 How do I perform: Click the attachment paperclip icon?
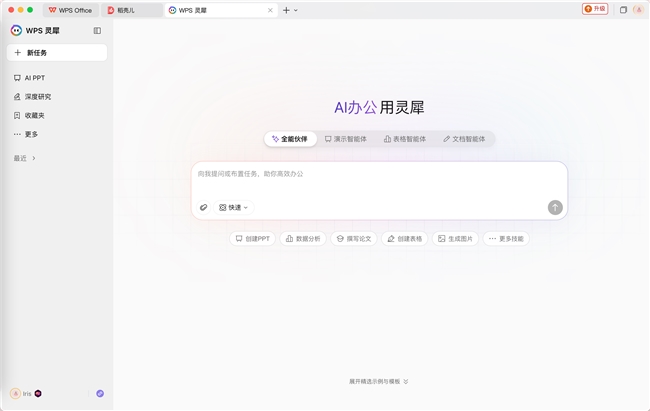[204, 207]
